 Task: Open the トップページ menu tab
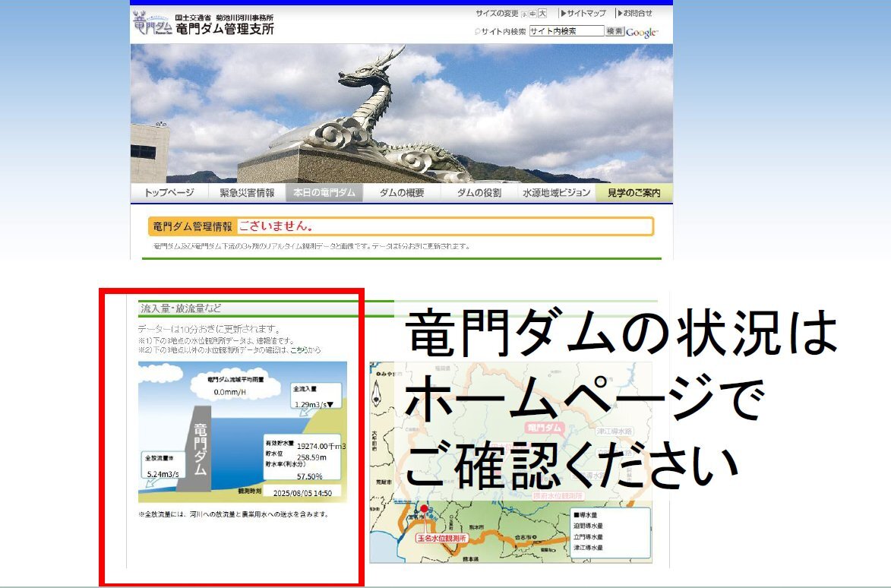pos(169,193)
